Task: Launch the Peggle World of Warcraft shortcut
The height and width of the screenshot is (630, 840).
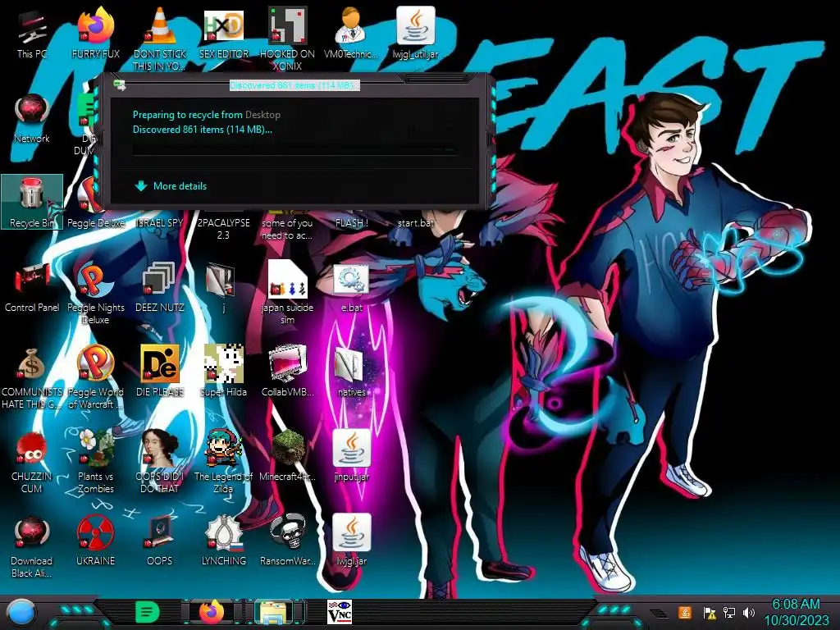Action: [95, 377]
